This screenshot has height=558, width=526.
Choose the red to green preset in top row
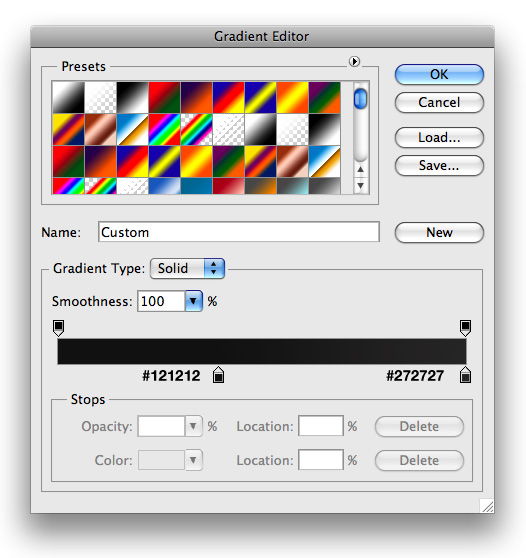tap(164, 98)
